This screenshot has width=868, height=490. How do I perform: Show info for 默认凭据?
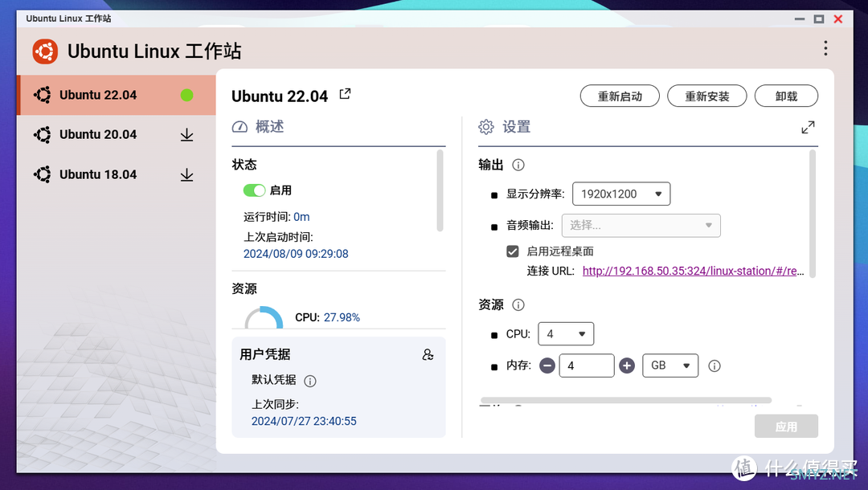click(x=310, y=381)
